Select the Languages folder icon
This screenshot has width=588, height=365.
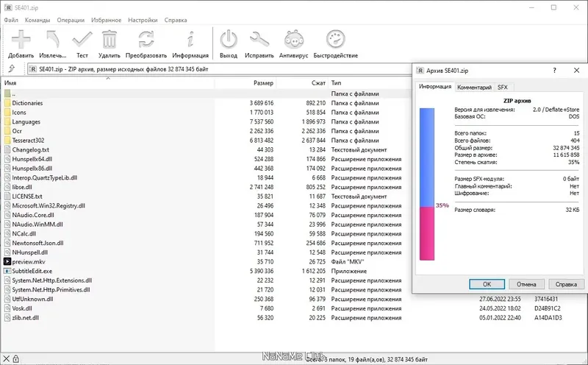(7, 121)
